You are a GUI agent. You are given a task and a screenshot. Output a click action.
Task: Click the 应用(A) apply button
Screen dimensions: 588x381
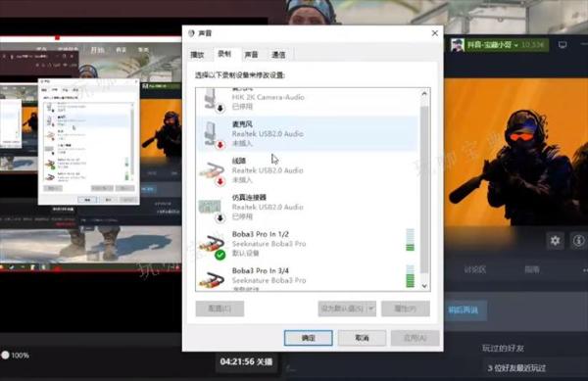coord(415,338)
